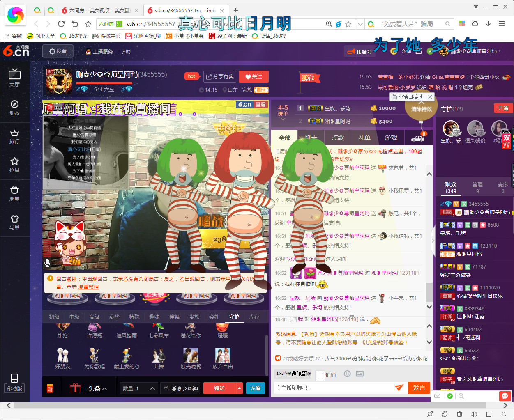Click the browser undo-close arrow icon

pyautogui.click(x=75, y=24)
